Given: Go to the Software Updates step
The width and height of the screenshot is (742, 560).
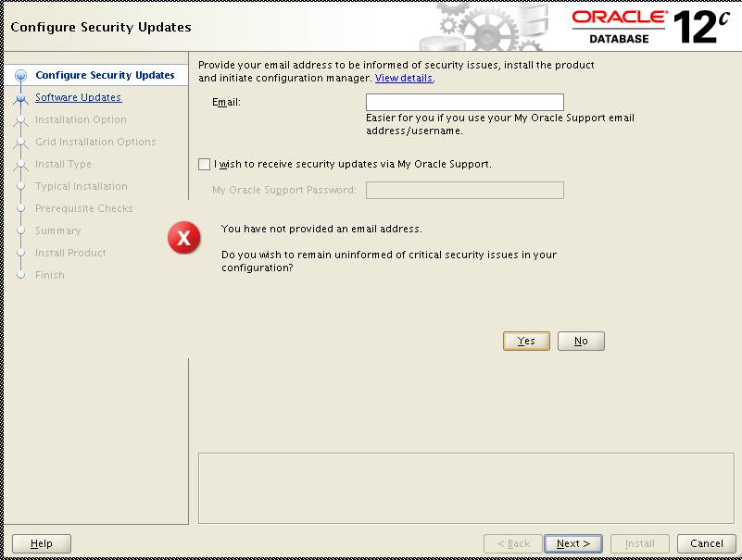Looking at the screenshot, I should (78, 97).
